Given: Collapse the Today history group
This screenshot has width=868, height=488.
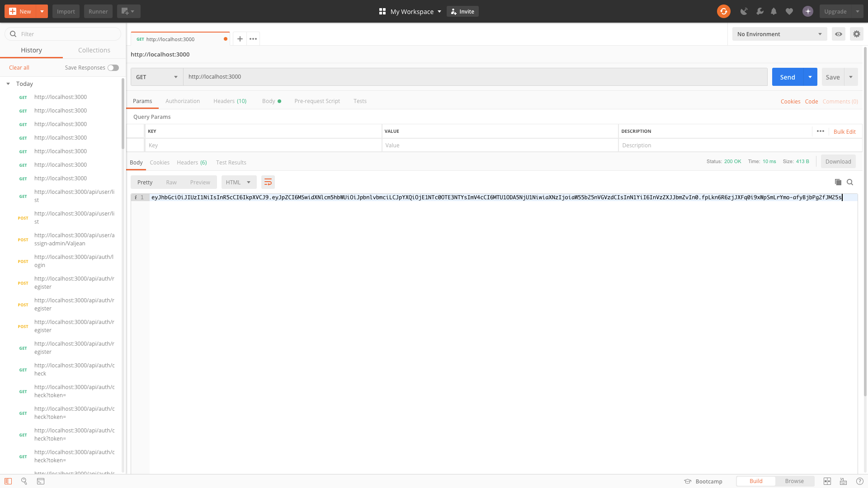Looking at the screenshot, I should [x=8, y=84].
